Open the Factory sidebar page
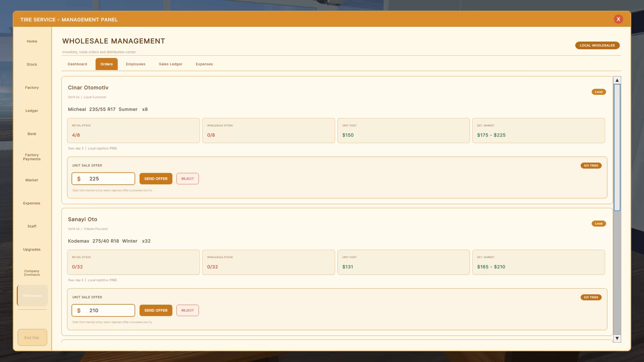 tap(32, 87)
